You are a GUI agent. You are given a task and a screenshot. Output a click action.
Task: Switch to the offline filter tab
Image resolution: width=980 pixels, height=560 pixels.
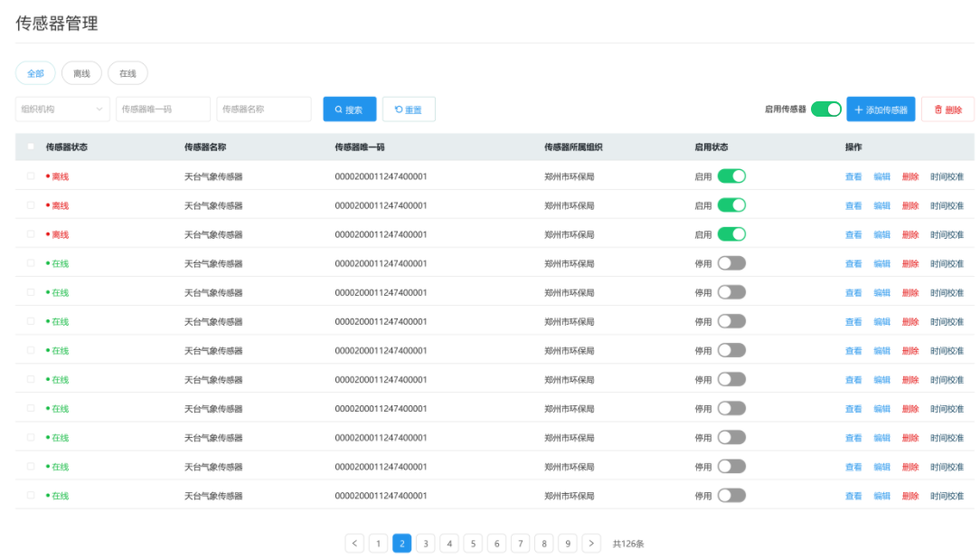pyautogui.click(x=81, y=73)
